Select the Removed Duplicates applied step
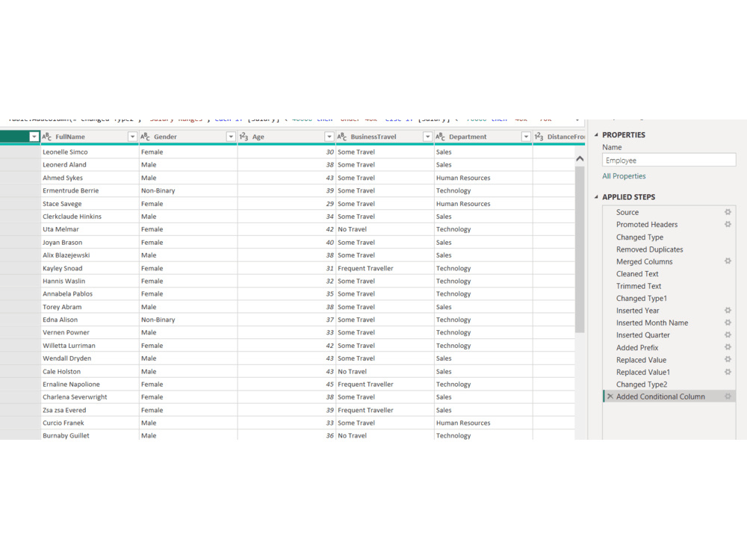 click(649, 249)
